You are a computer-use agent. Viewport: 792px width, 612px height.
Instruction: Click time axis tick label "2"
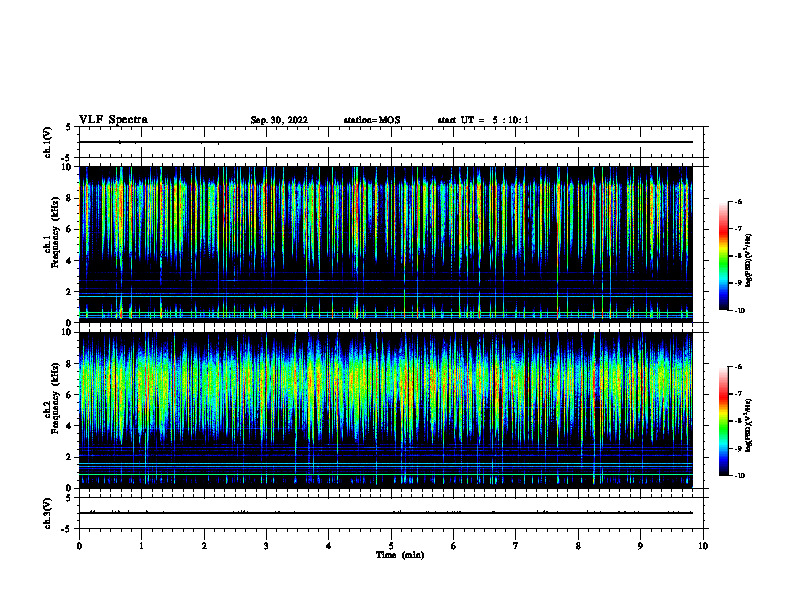pos(204,546)
